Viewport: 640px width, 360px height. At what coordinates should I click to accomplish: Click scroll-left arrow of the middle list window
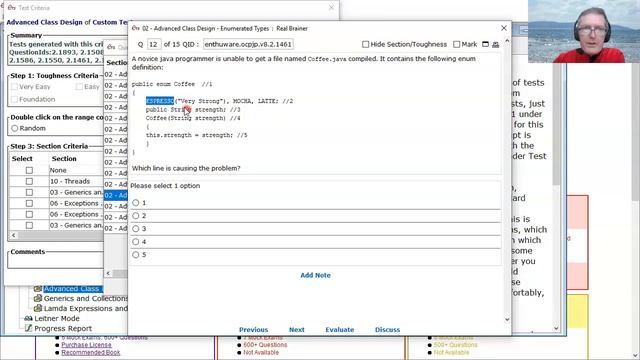click(108, 273)
